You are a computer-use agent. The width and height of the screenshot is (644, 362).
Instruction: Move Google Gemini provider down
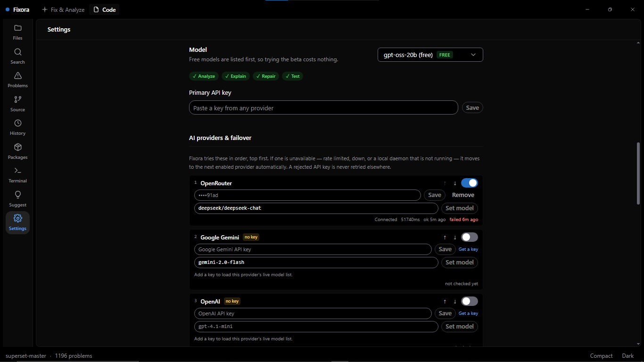click(x=455, y=238)
